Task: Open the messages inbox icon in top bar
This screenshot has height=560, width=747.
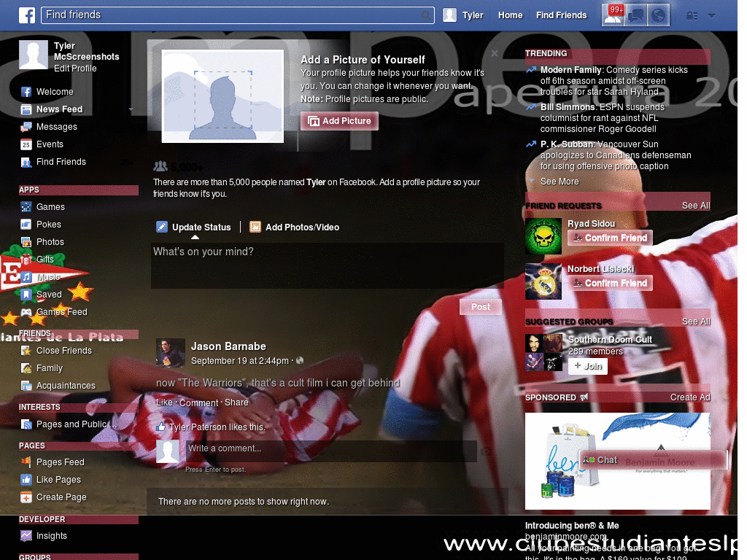Action: 635,16
